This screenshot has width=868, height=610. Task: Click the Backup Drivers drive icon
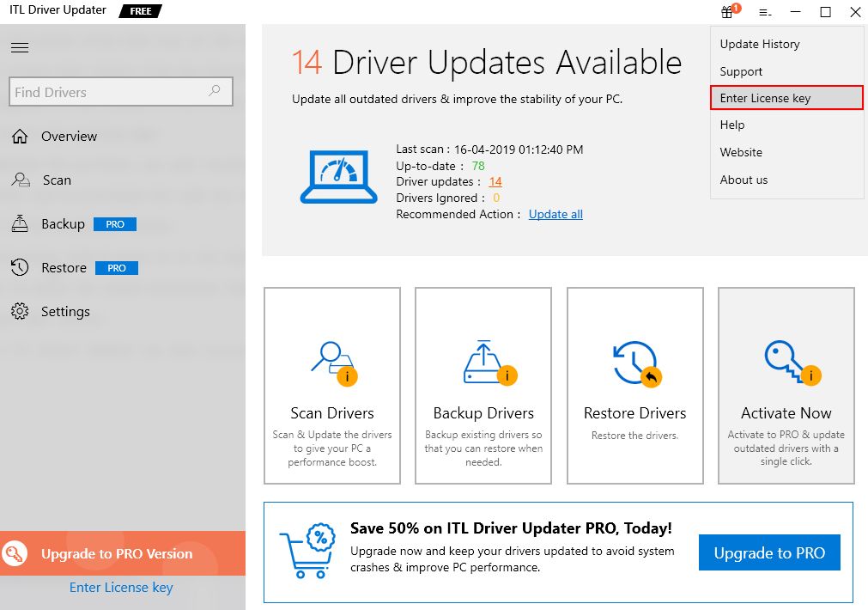489,363
